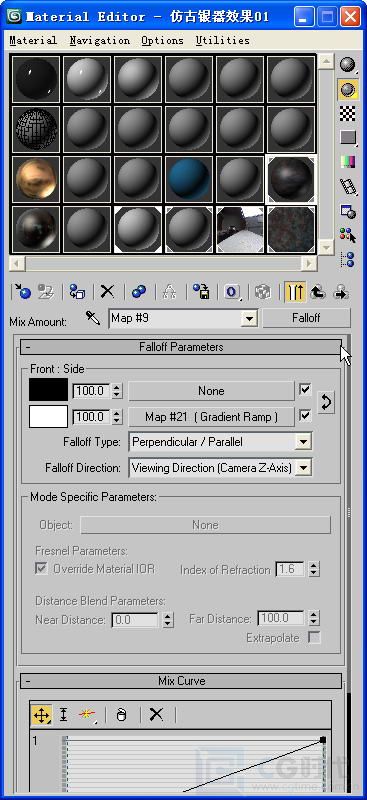Open the Material menu
This screenshot has height=800, width=367.
[x=33, y=40]
